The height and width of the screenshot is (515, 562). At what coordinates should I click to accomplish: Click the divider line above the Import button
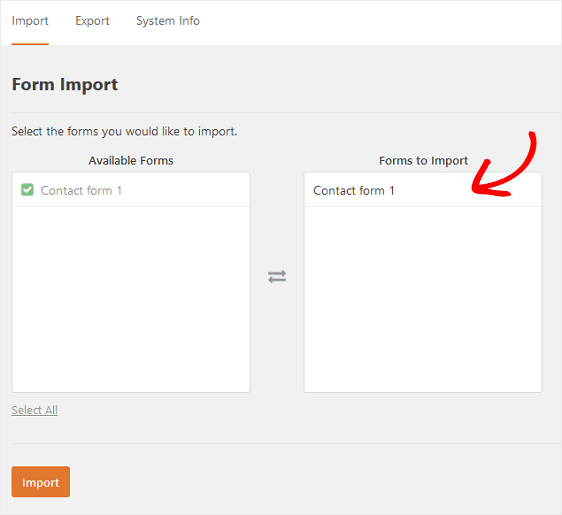tap(286, 443)
